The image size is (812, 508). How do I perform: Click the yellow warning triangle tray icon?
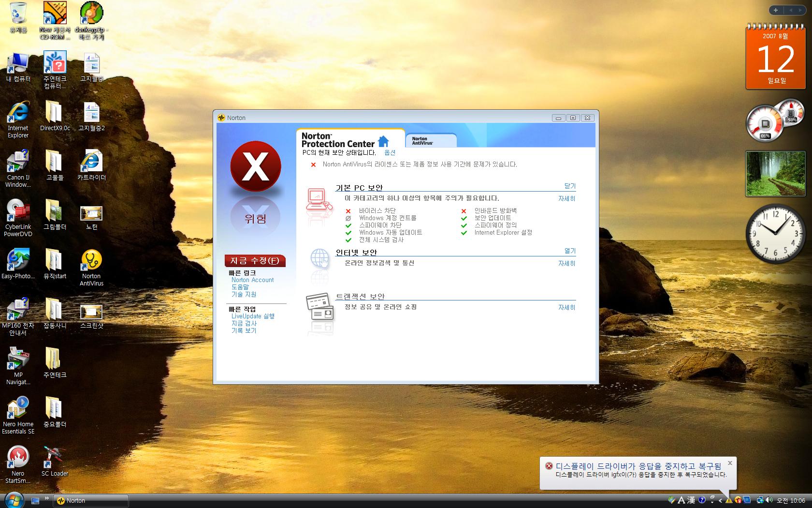click(729, 500)
